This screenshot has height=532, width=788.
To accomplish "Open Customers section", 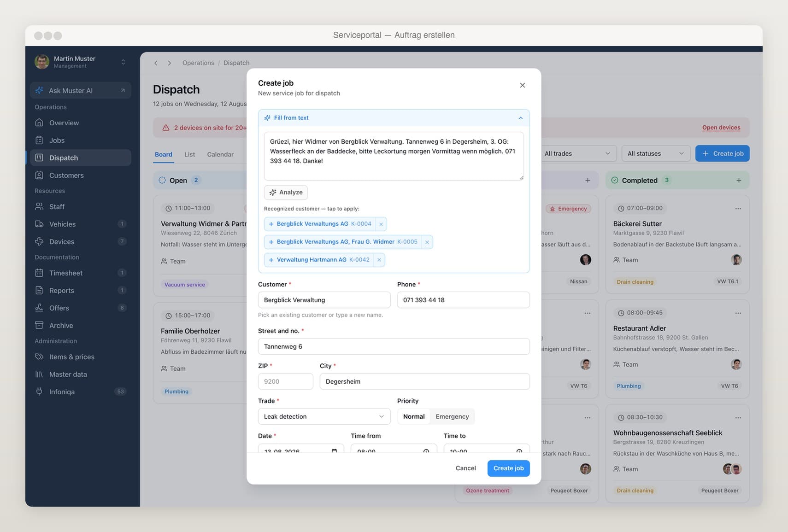I will (x=81, y=175).
